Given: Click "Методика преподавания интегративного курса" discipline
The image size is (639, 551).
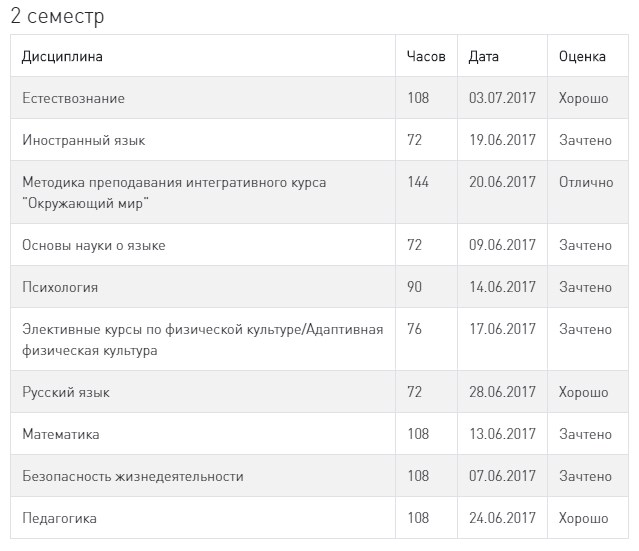Looking at the screenshot, I should (x=174, y=182).
